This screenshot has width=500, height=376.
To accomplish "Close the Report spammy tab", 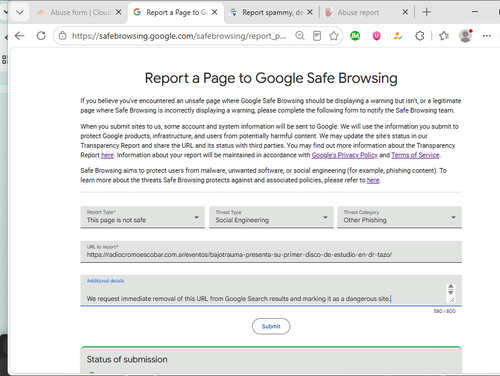I will 310,12.
